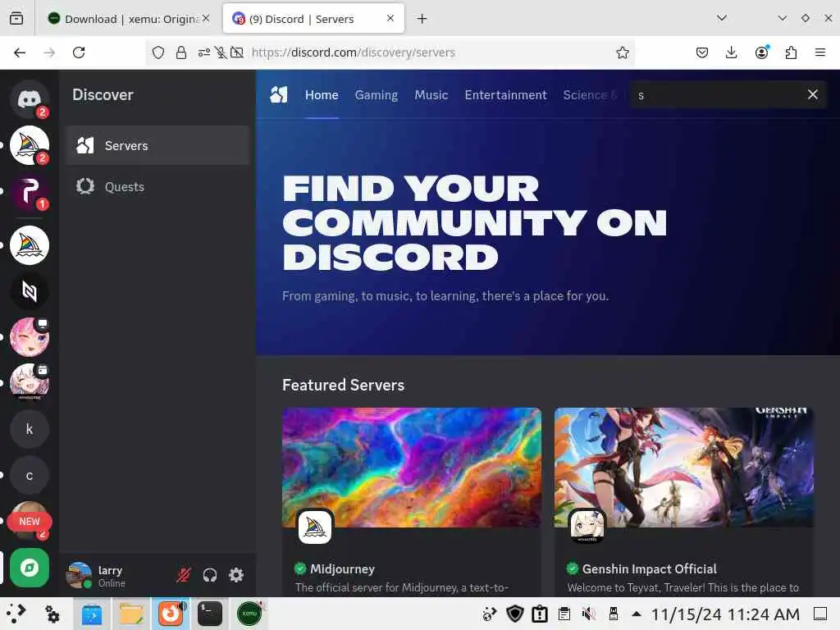This screenshot has height=630, width=840.
Task: Open the site permissions icon
Action: (x=204, y=52)
